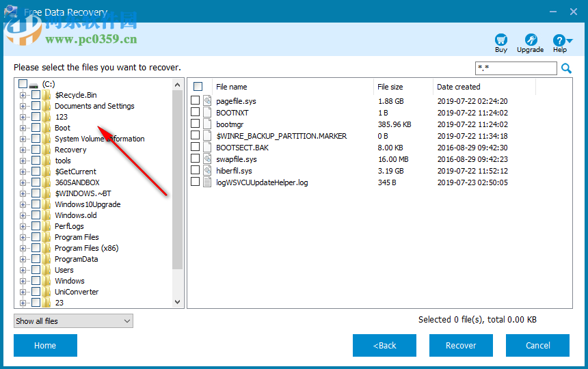The image size is (588, 369).
Task: Select the 23 folder label
Action: click(x=59, y=303)
